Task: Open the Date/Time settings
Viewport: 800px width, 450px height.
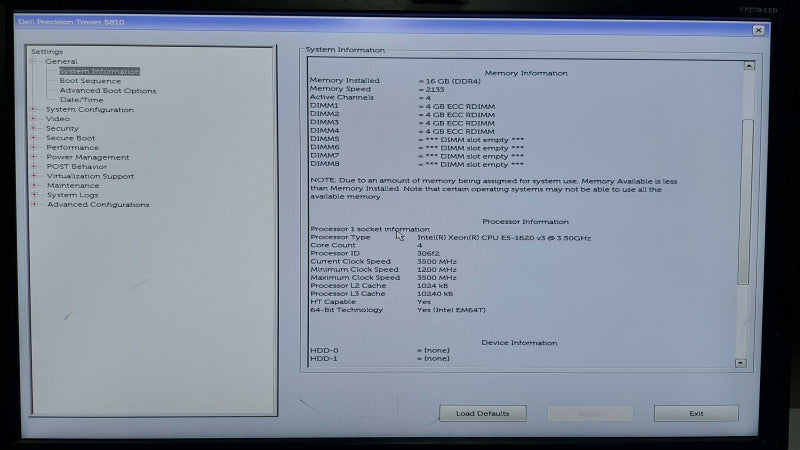Action: click(x=81, y=99)
